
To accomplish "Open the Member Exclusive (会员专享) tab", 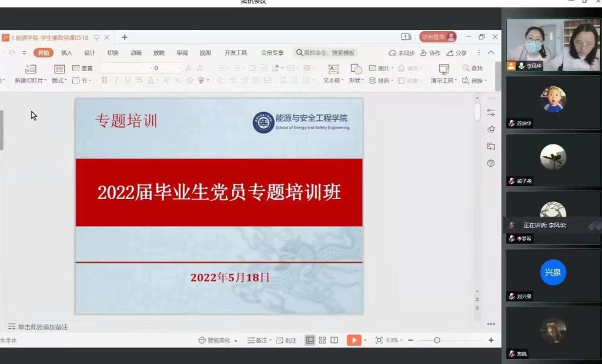I will pyautogui.click(x=272, y=53).
